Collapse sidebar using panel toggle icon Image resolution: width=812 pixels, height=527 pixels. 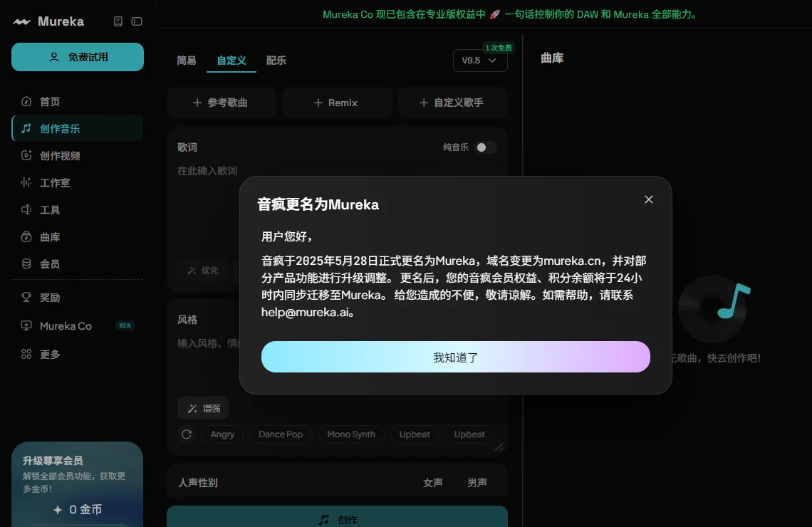(x=137, y=21)
